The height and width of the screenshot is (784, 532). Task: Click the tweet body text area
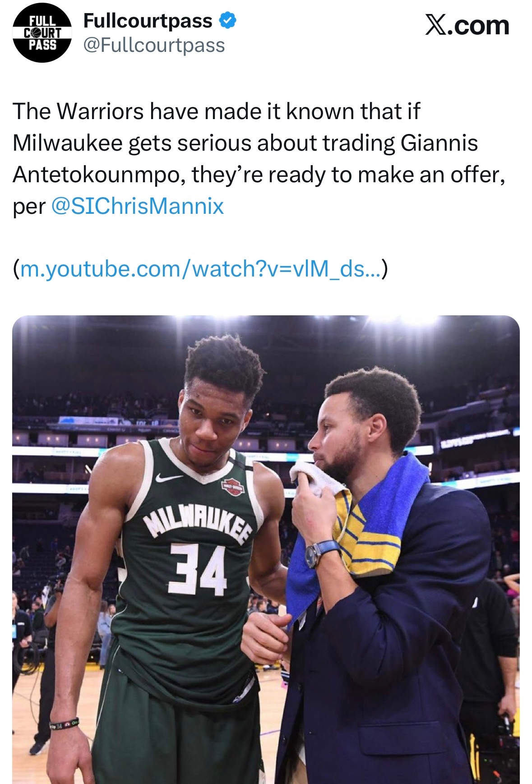(x=262, y=158)
